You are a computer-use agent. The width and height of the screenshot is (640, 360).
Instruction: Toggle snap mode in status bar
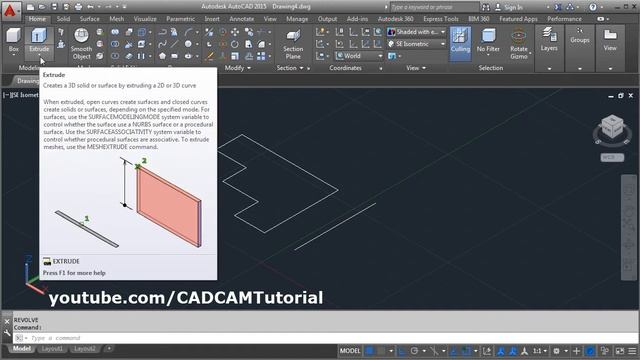(382, 351)
